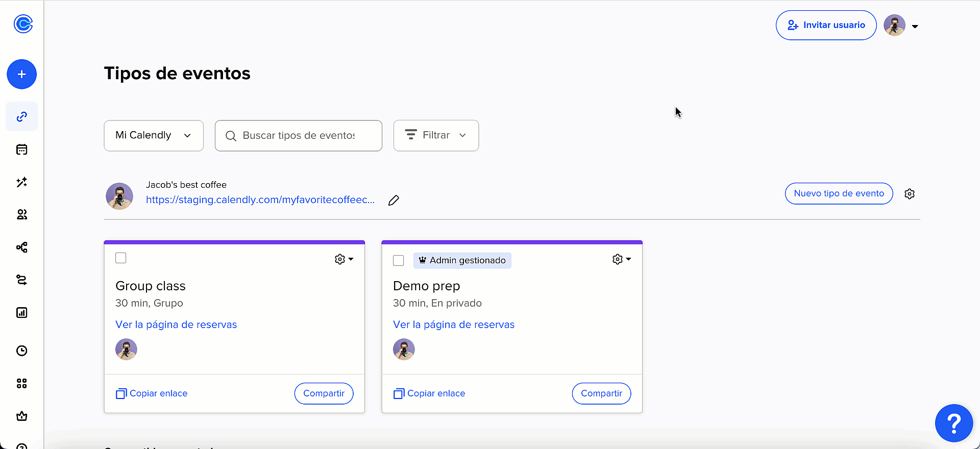Open the staging.calendly.com profile link
This screenshot has height=449, width=980.
[260, 199]
